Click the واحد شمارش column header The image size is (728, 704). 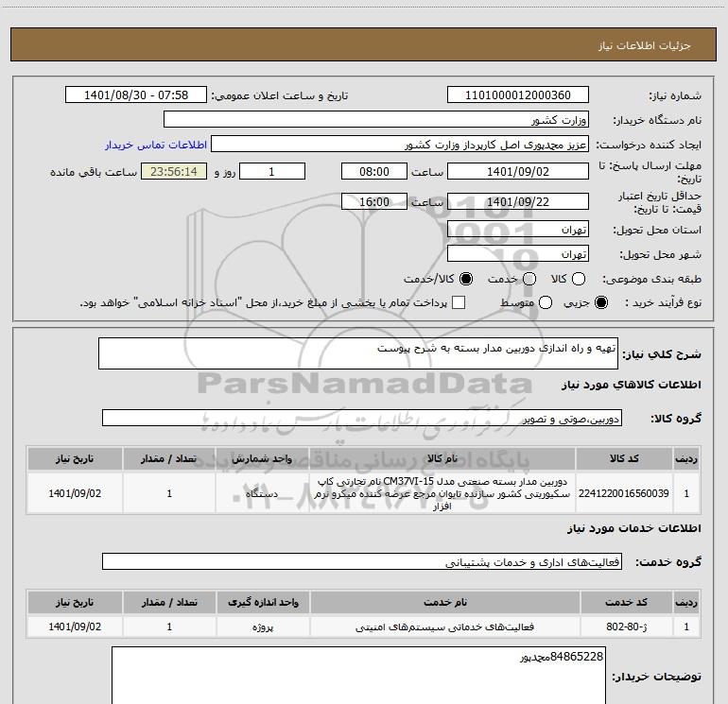pos(262,458)
